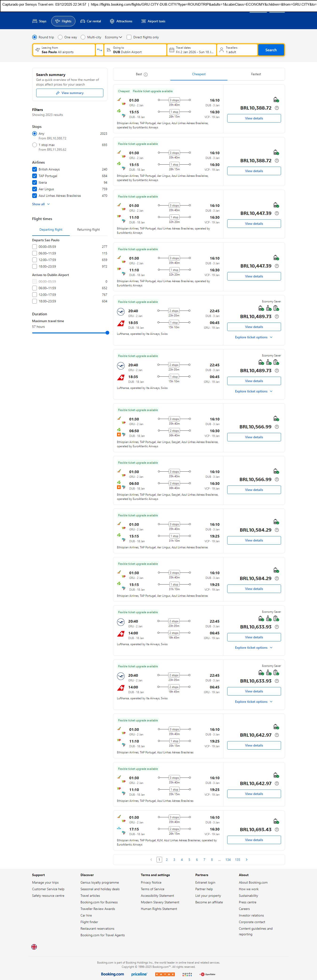The height and width of the screenshot is (980, 317).
Task: Click the price info icon beside BRL10,388.72 Cheapest result
Action: (277, 108)
